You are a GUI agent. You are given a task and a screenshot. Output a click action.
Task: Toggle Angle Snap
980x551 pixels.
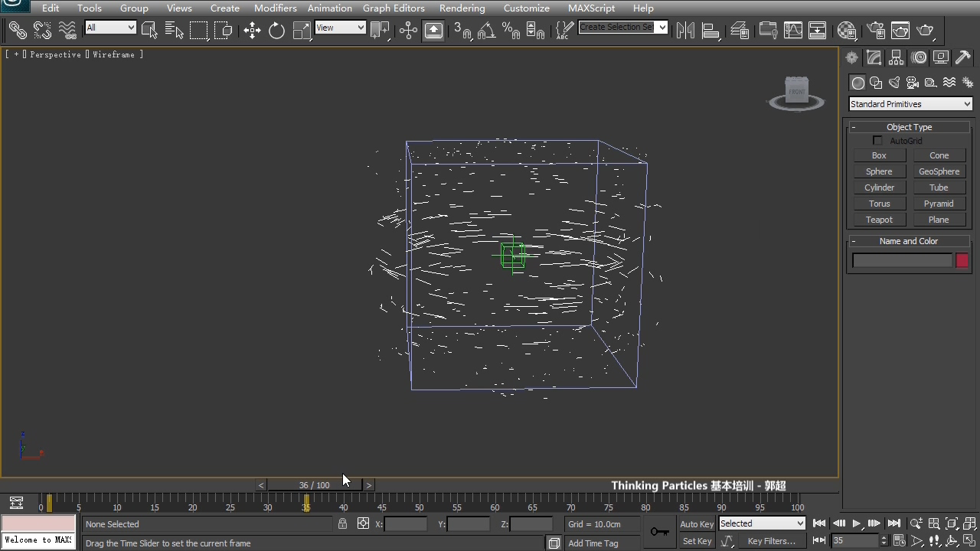[486, 30]
